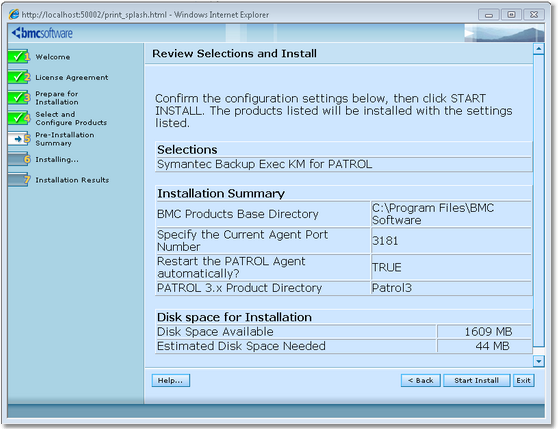Click the step 4 checkmark icon
Image resolution: width=558 pixels, height=431 pixels.
pyautogui.click(x=19, y=118)
